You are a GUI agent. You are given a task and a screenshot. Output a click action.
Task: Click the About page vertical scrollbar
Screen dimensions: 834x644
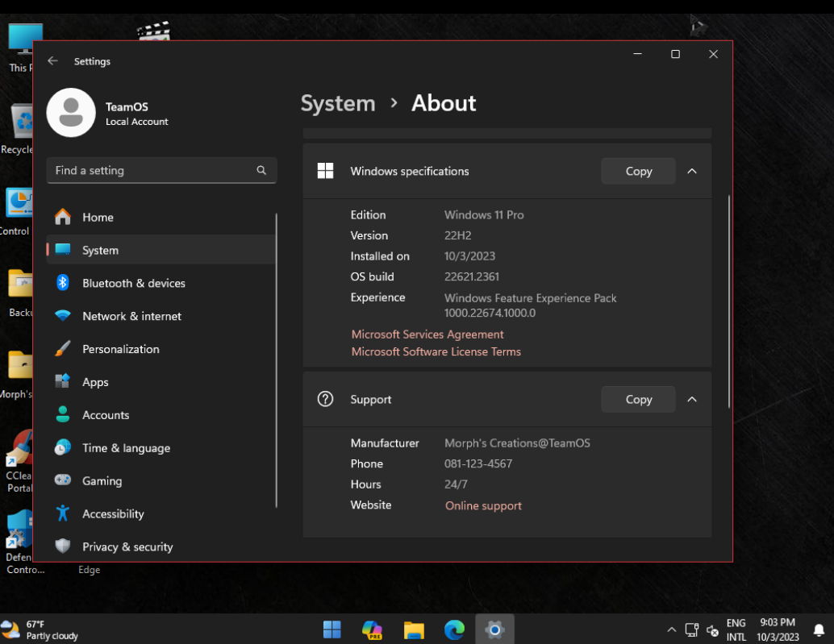[x=728, y=301]
